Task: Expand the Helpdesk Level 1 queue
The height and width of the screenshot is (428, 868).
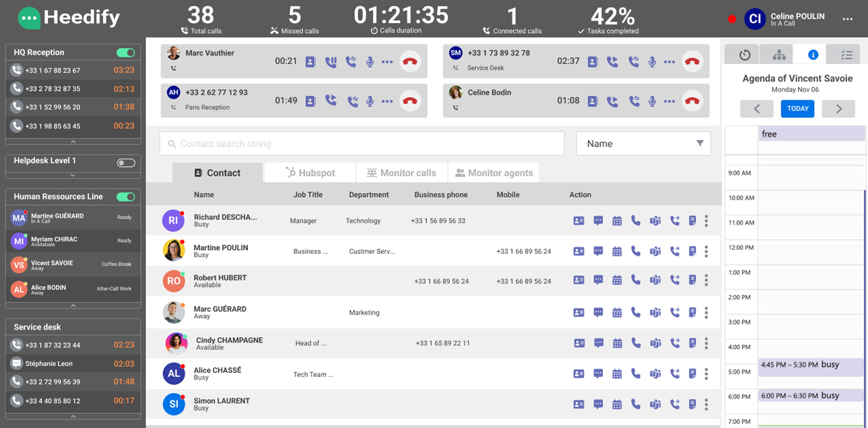Action: pyautogui.click(x=73, y=175)
